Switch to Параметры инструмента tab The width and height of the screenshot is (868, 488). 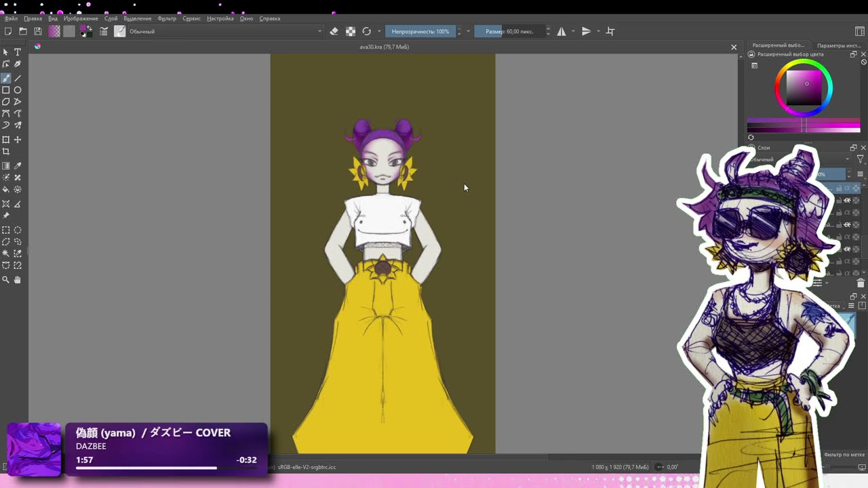pyautogui.click(x=840, y=45)
